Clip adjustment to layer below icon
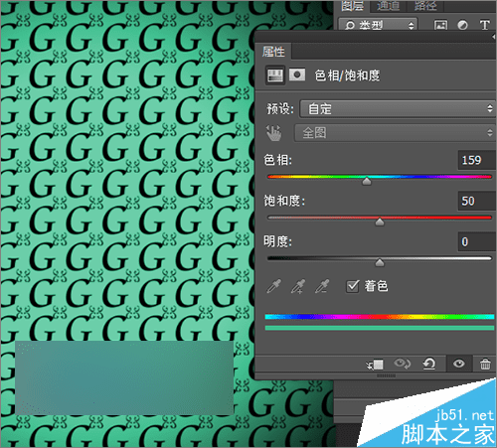Screen dimensions: 497x448 pyautogui.click(x=375, y=365)
